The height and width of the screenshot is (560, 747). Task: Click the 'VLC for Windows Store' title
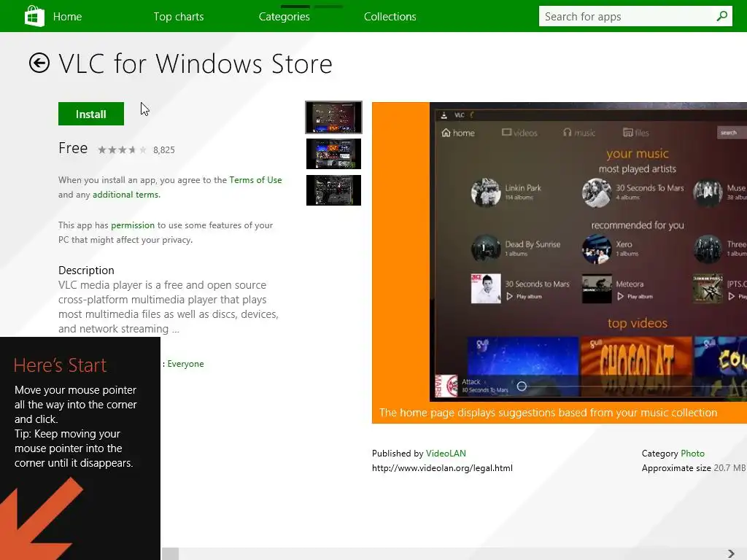coord(196,64)
